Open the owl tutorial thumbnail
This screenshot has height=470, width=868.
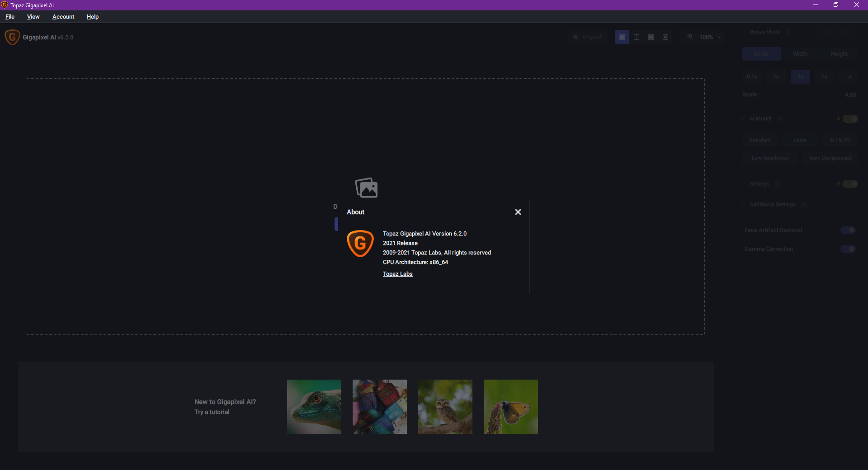[x=445, y=407]
